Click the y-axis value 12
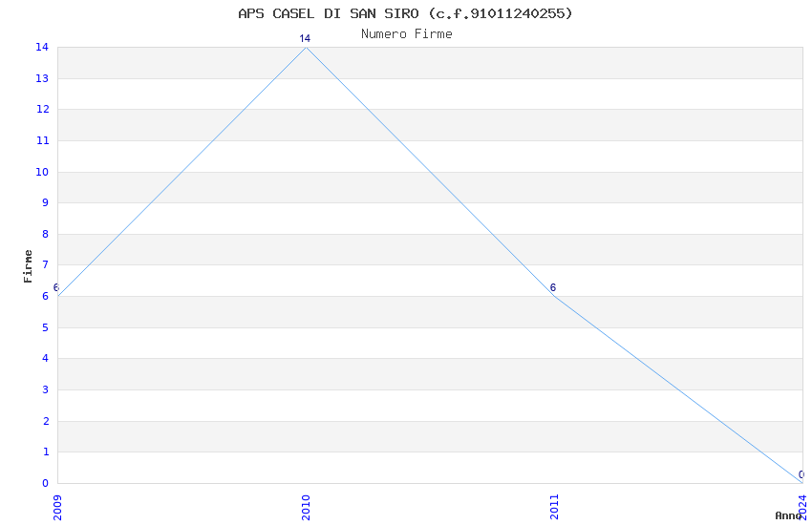 pyautogui.click(x=42, y=109)
